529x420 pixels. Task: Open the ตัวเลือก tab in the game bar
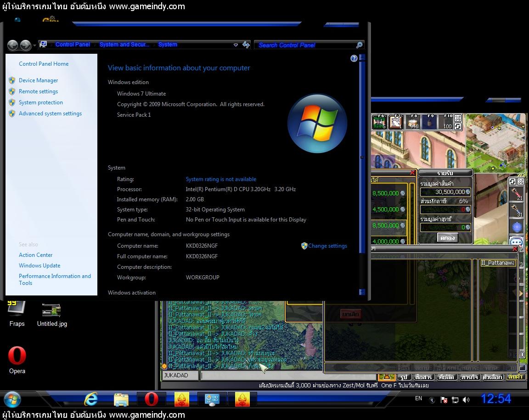point(493,377)
